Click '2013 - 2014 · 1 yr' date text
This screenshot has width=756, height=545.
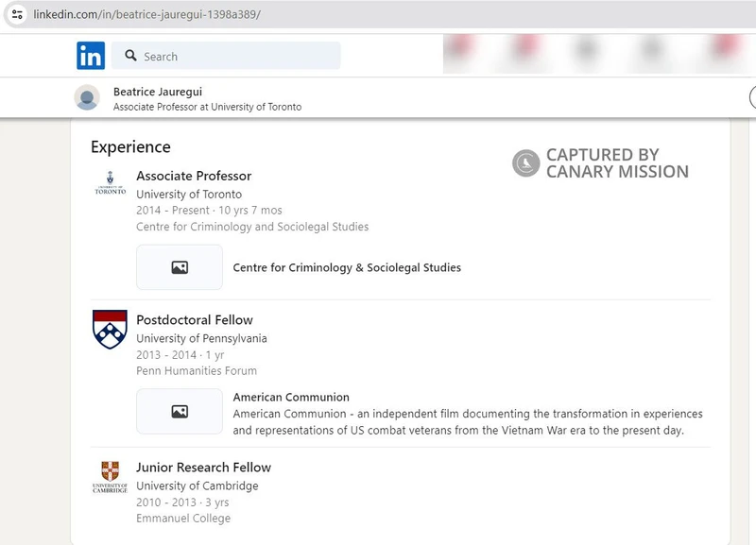(x=180, y=355)
